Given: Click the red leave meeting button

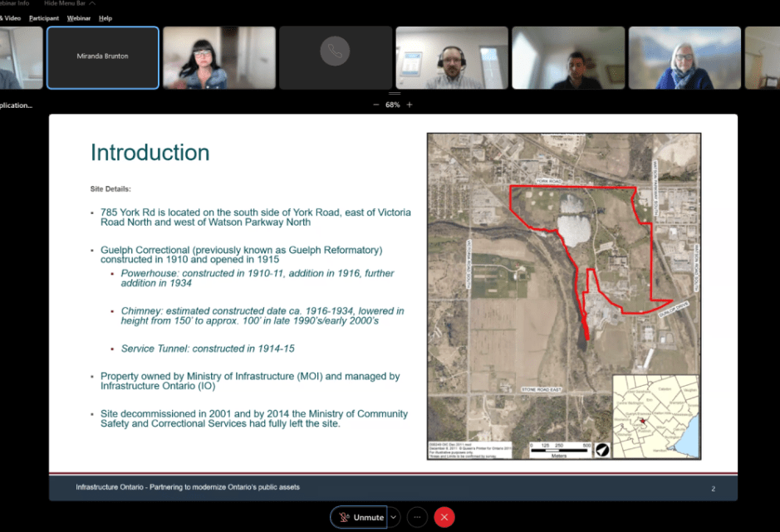Looking at the screenshot, I should coord(444,517).
